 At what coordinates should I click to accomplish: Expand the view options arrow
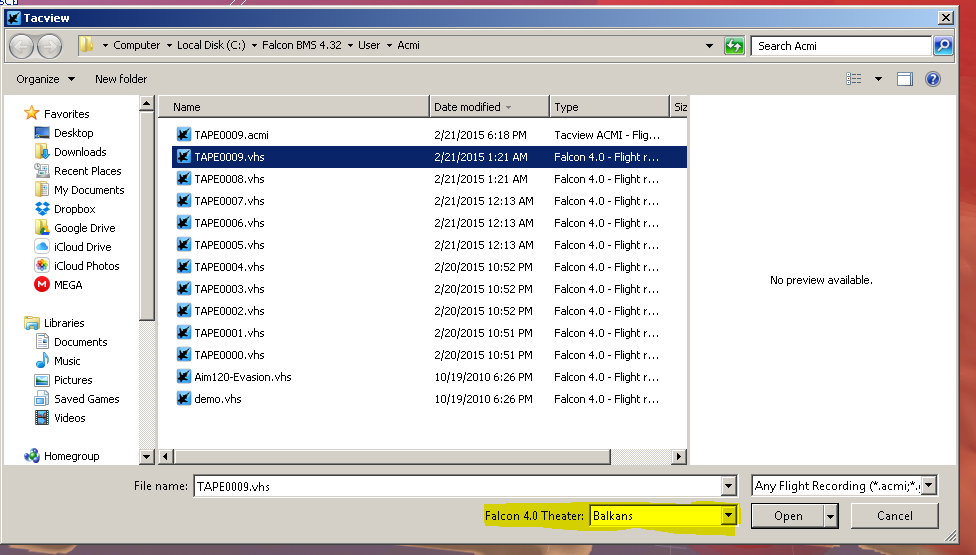point(878,79)
